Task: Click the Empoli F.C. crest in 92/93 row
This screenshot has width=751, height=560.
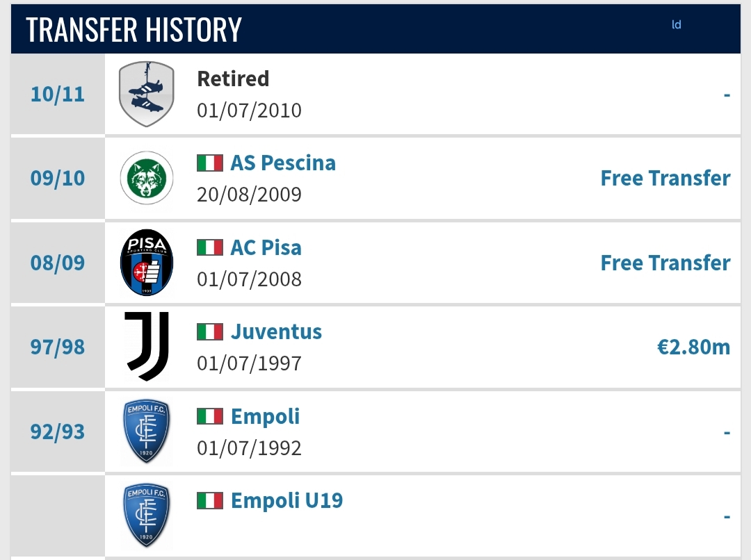Action: point(147,431)
